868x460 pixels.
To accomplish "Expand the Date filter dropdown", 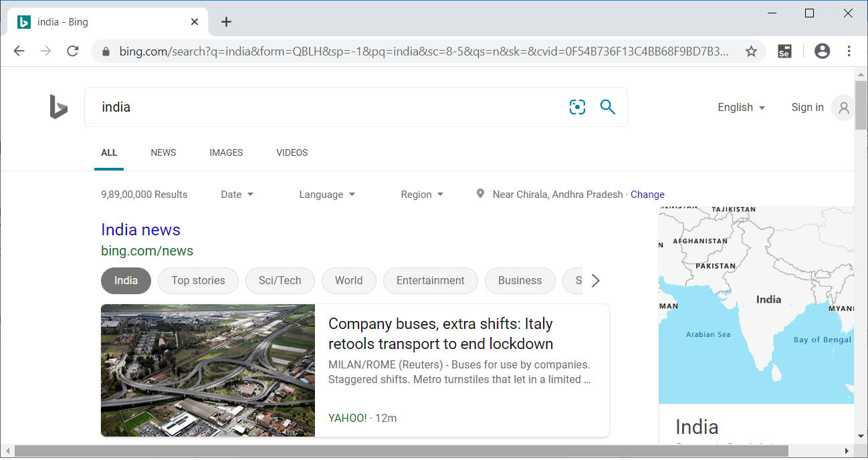I will (237, 195).
